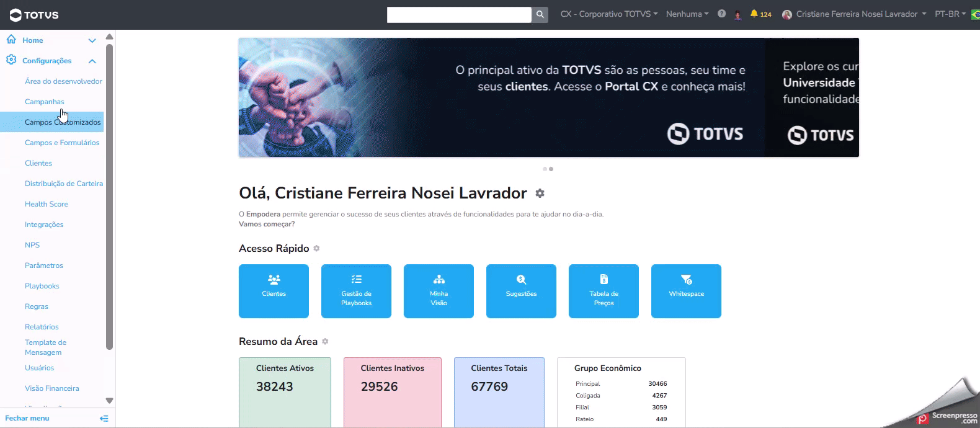Open the Whitespace quick access tile
Image resolution: width=980 pixels, height=428 pixels.
(x=686, y=291)
